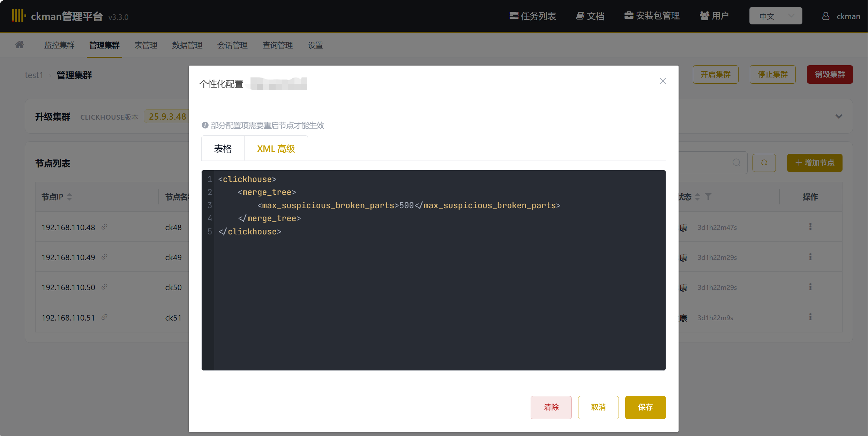Click the 开启集群 button
This screenshot has height=436, width=868.
(x=716, y=74)
